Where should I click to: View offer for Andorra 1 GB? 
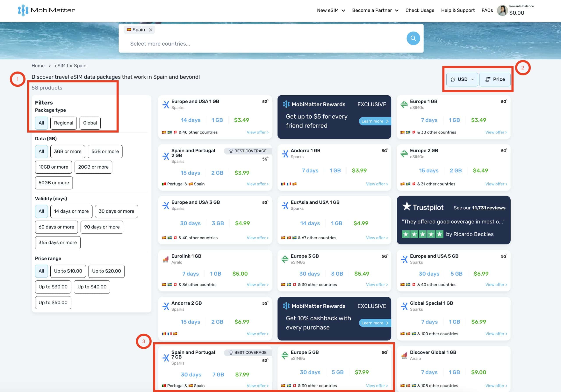pyautogui.click(x=377, y=184)
